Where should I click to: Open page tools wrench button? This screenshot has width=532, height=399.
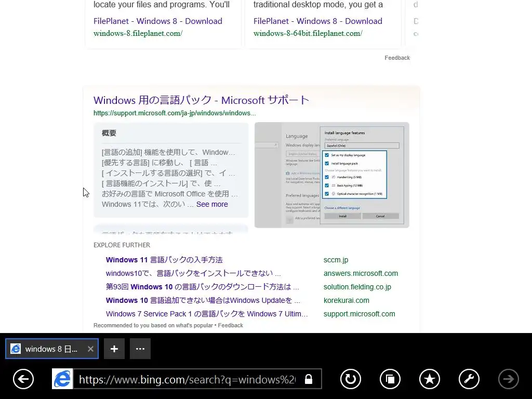click(x=469, y=379)
